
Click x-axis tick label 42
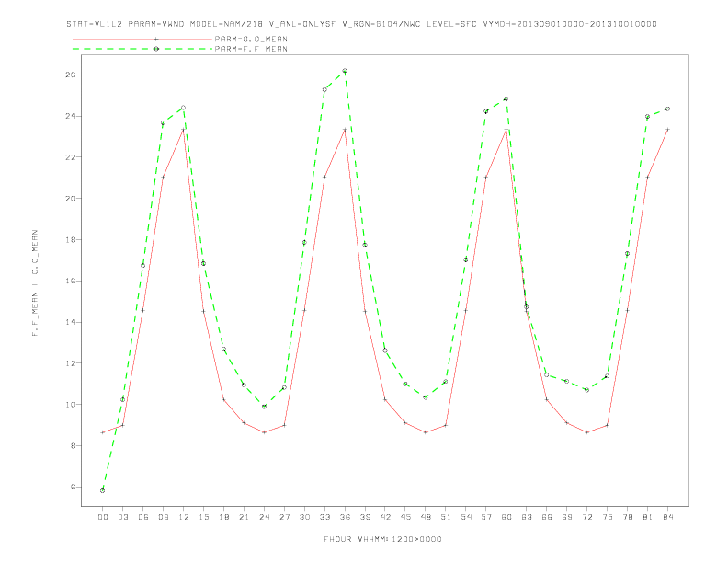click(385, 517)
